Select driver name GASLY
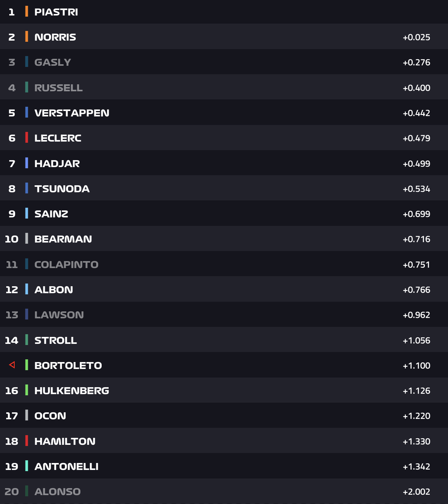Viewport: 448px width, 504px height. point(53,62)
